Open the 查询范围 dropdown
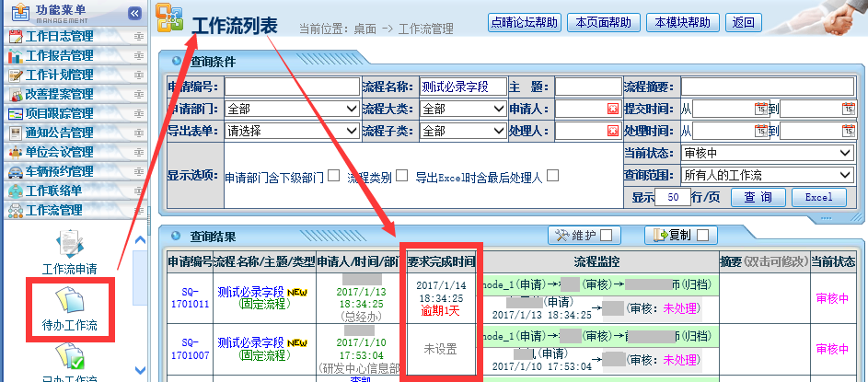 pos(768,175)
